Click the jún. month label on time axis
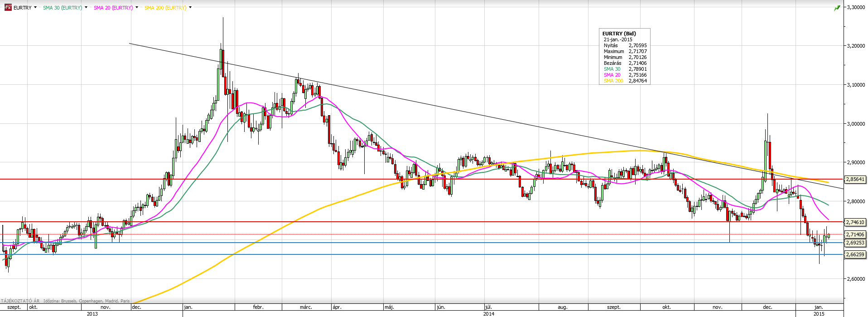 click(x=440, y=307)
